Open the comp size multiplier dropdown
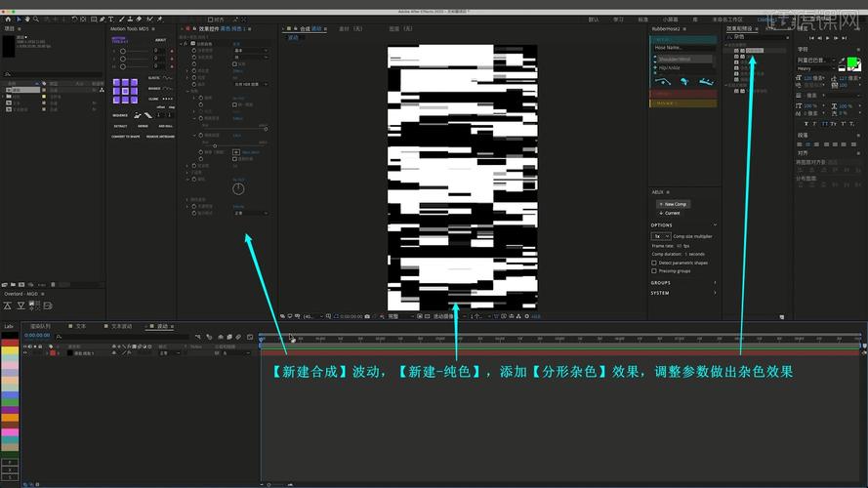This screenshot has height=488, width=868. (x=661, y=236)
